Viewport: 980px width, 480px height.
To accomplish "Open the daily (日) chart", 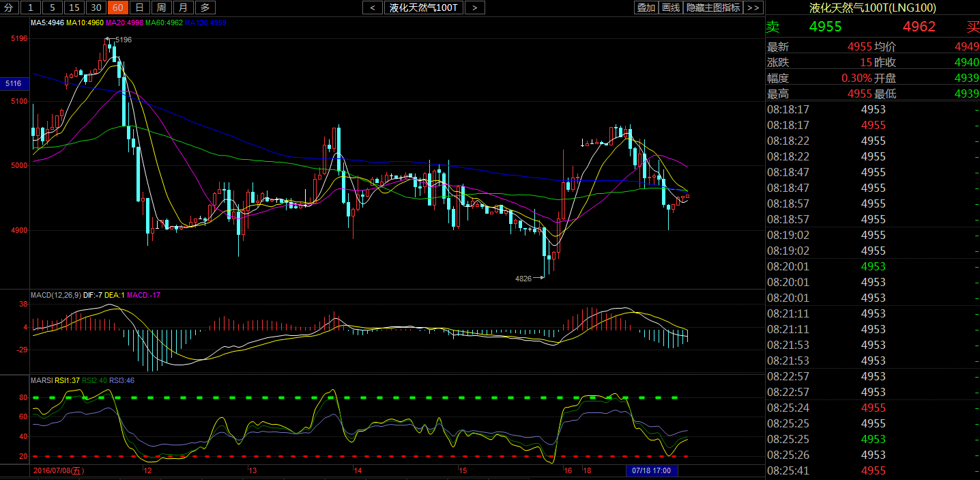I will coord(139,8).
